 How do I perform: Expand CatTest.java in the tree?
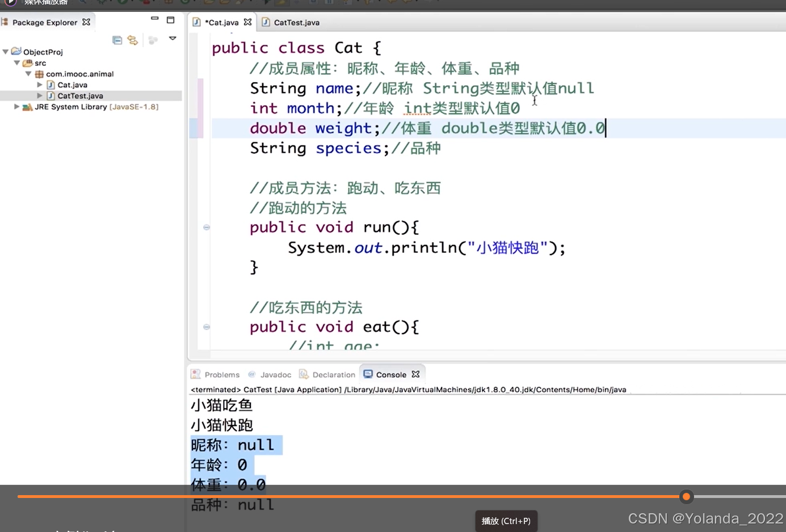pos(40,96)
